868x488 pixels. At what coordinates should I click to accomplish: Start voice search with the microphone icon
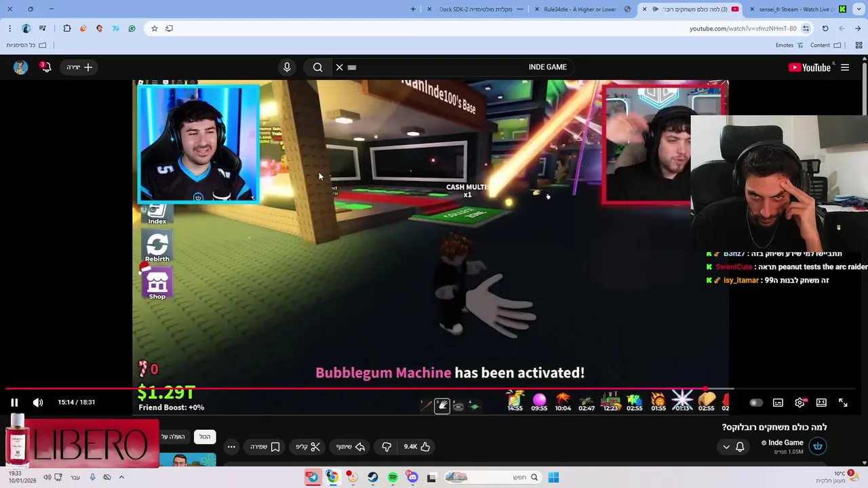pos(287,67)
